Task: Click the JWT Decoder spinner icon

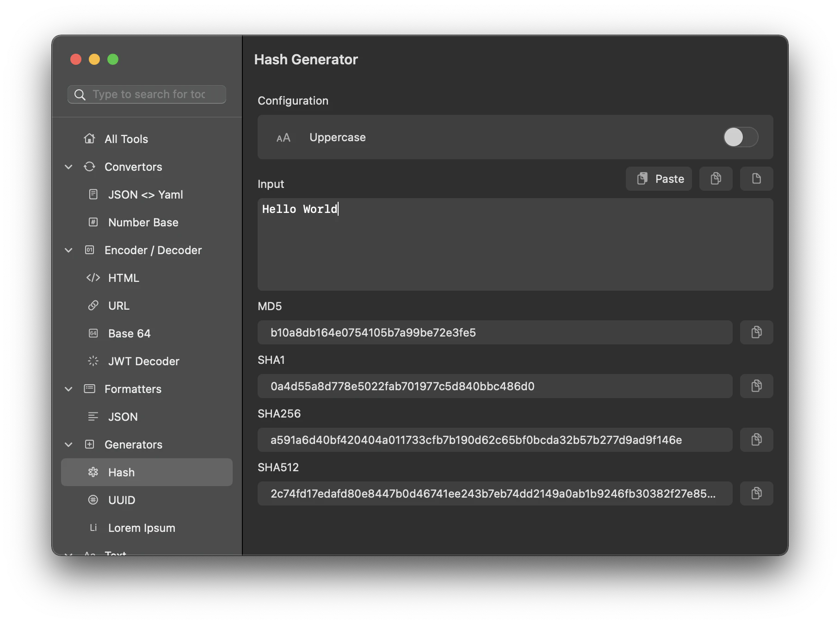Action: pos(93,361)
